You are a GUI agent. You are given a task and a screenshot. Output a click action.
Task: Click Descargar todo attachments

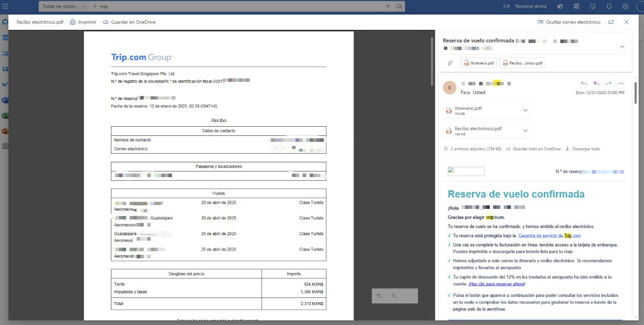[x=583, y=149]
